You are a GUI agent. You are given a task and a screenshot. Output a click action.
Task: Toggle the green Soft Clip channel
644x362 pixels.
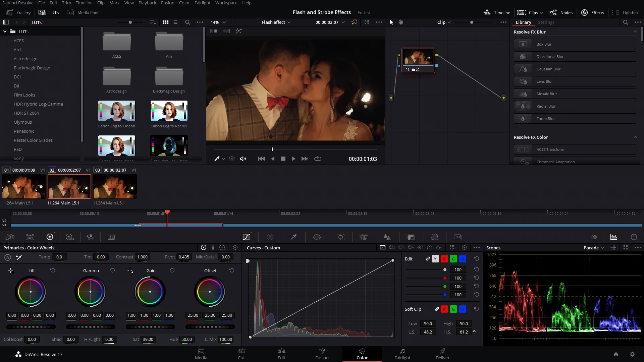tap(453, 309)
